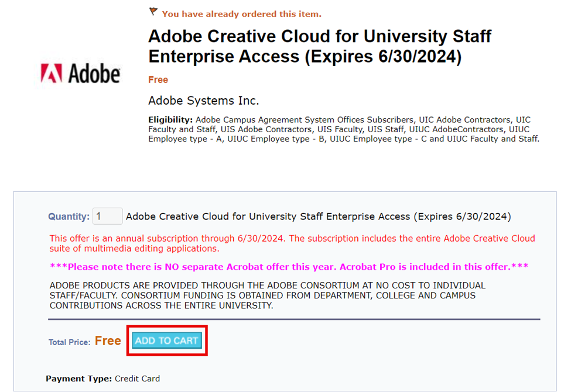Click the 'Total Price:' label
The image size is (571, 392).
coord(70,342)
